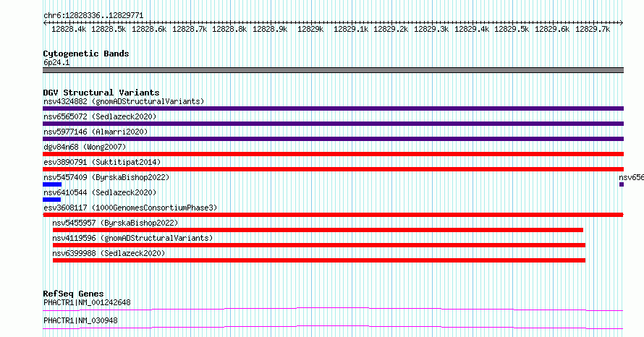Image resolution: width=644 pixels, height=337 pixels.
Task: Click the 12829.6k ruler tick label
Action: tap(552, 29)
